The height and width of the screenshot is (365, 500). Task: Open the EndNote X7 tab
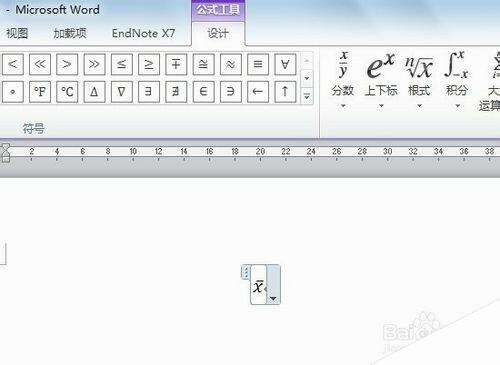pyautogui.click(x=143, y=33)
